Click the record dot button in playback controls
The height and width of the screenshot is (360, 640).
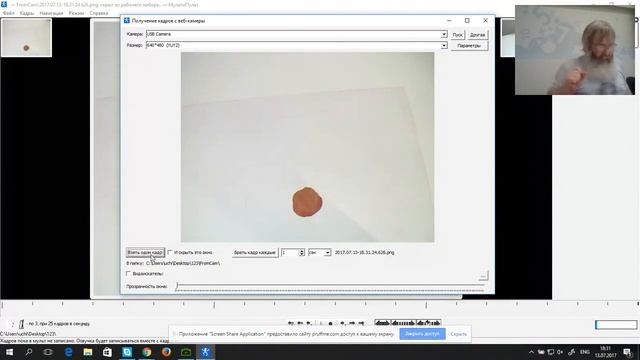[x=330, y=323]
